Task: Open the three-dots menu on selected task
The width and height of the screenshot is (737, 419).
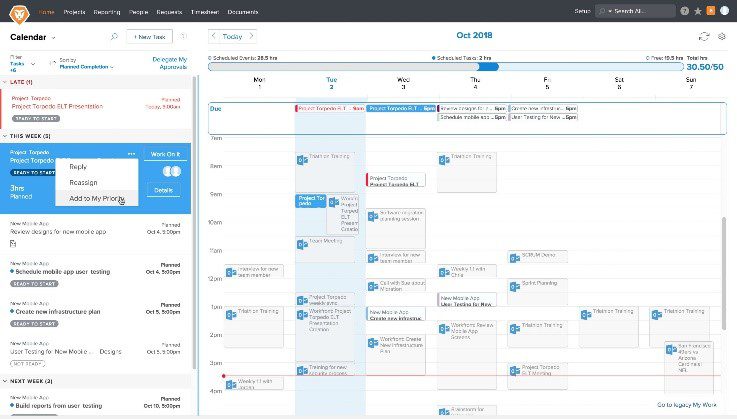Action: coord(131,153)
